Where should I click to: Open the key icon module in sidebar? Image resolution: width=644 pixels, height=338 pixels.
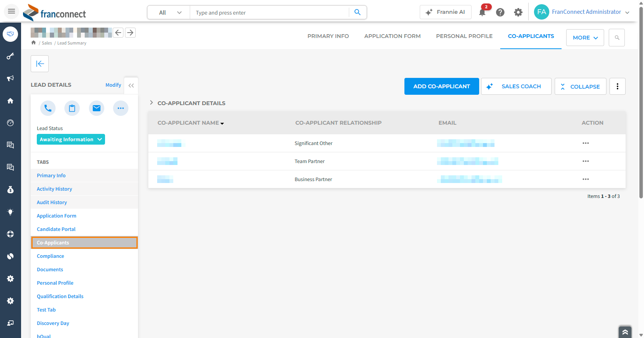pos(10,56)
